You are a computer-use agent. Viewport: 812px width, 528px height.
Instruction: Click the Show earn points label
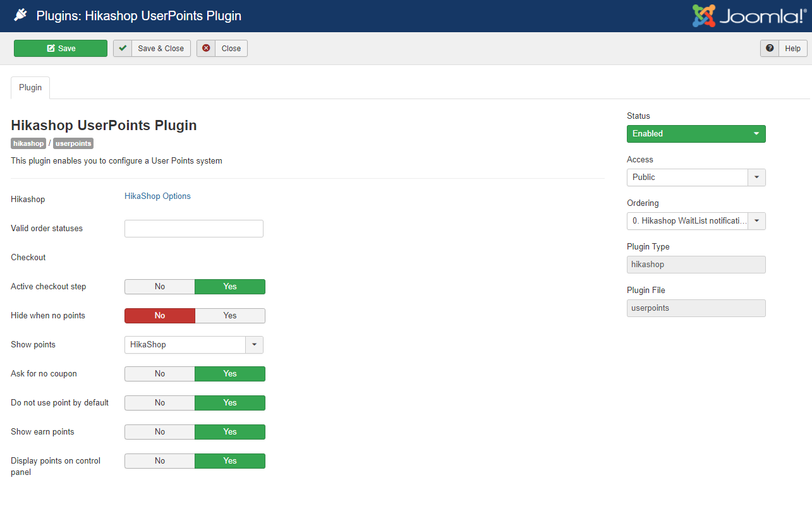42,432
